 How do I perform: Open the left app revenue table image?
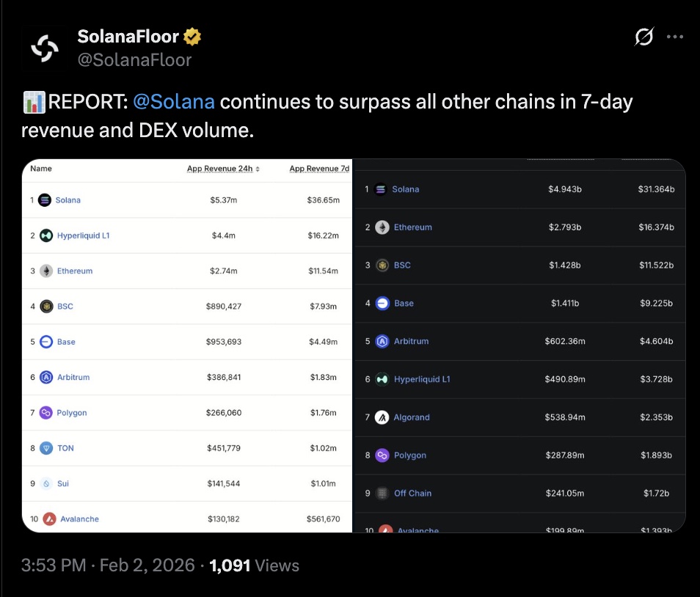(x=187, y=345)
